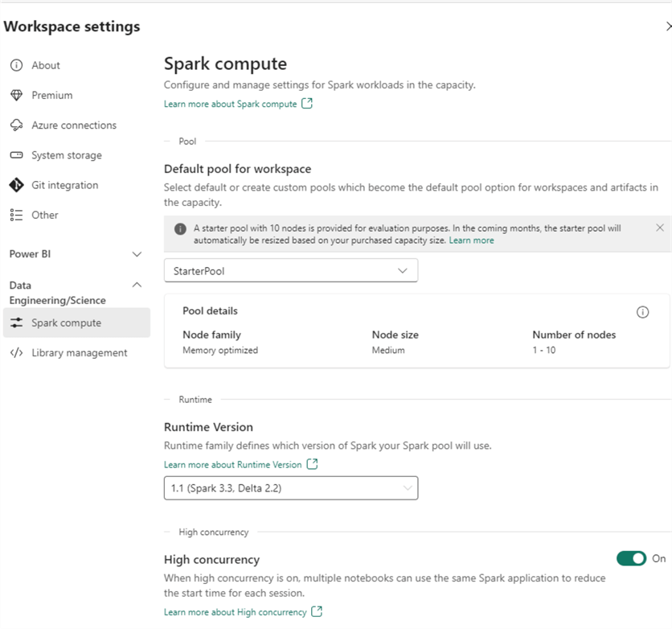The image size is (672, 629).
Task: Click the Premium diamond icon
Action: (16, 95)
